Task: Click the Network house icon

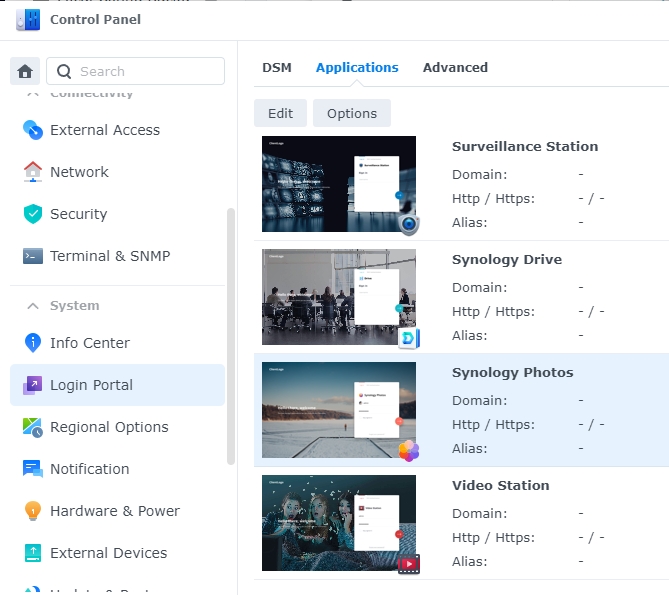Action: tap(33, 172)
